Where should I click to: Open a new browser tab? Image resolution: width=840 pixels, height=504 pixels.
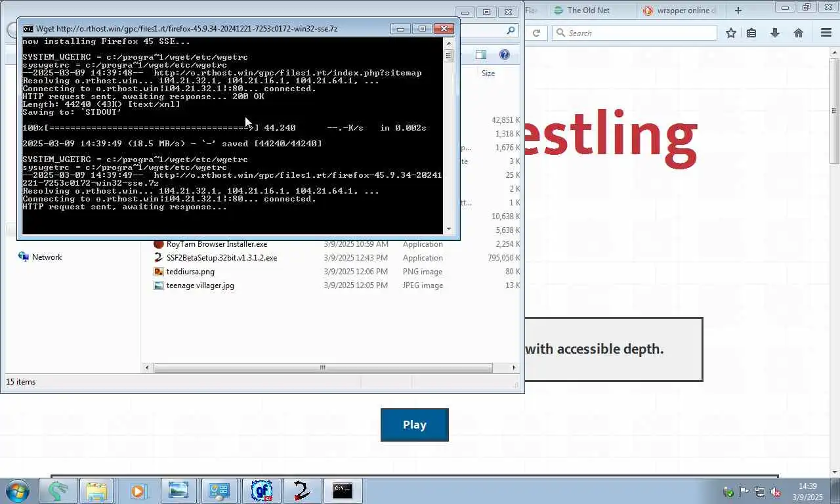pyautogui.click(x=738, y=10)
